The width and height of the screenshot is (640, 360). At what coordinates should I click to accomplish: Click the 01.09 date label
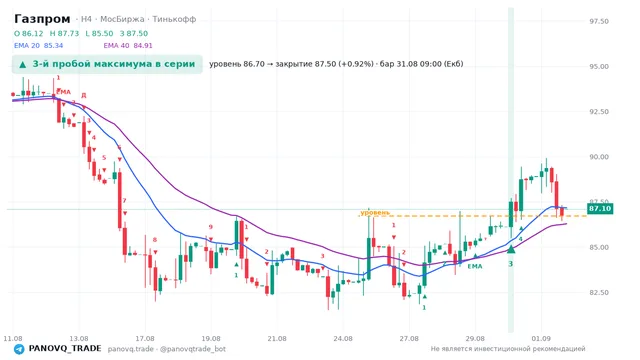point(541,338)
